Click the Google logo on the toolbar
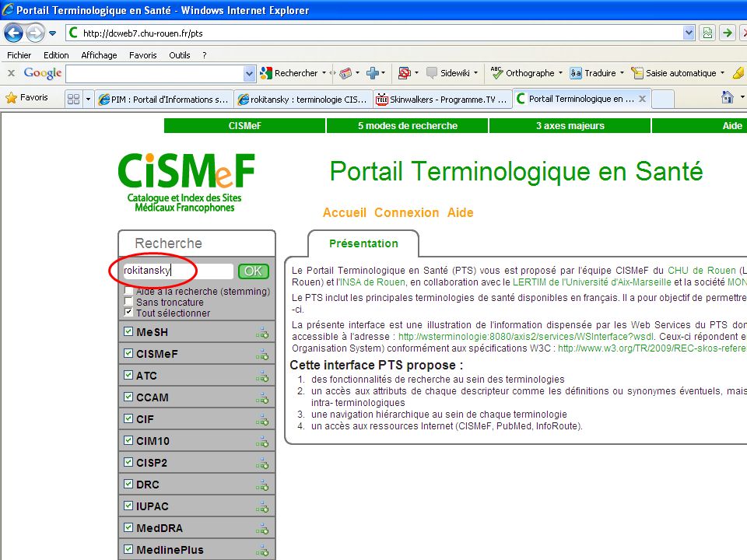The height and width of the screenshot is (560, 747). [43, 73]
